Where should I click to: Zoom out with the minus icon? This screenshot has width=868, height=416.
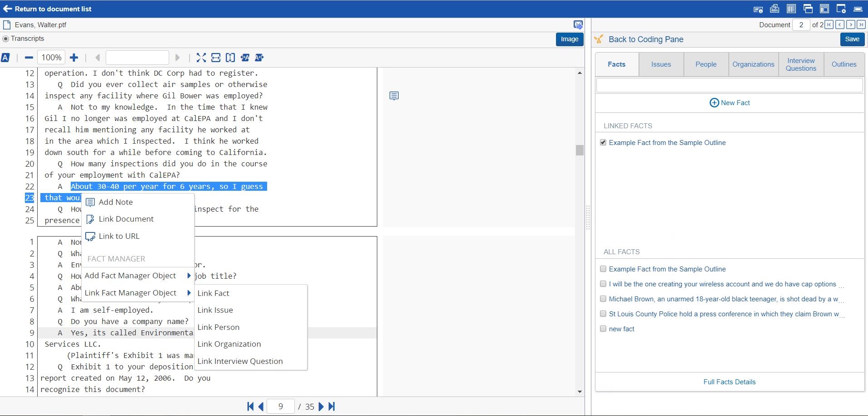pyautogui.click(x=29, y=58)
